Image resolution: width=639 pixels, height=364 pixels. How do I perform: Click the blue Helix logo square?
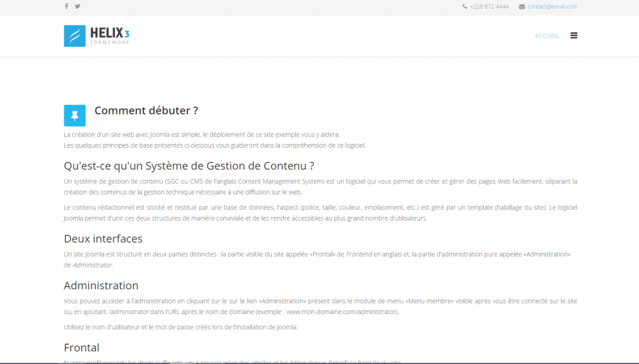click(74, 36)
